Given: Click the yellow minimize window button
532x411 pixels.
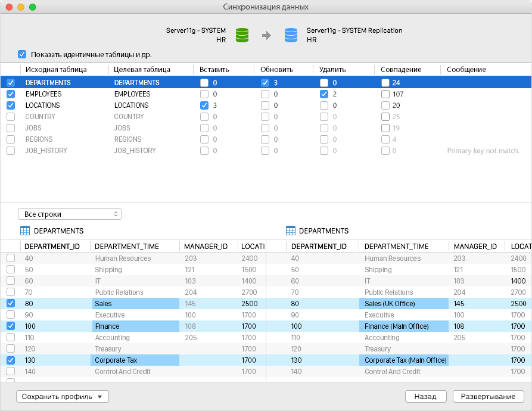Looking at the screenshot, I should click(21, 7).
